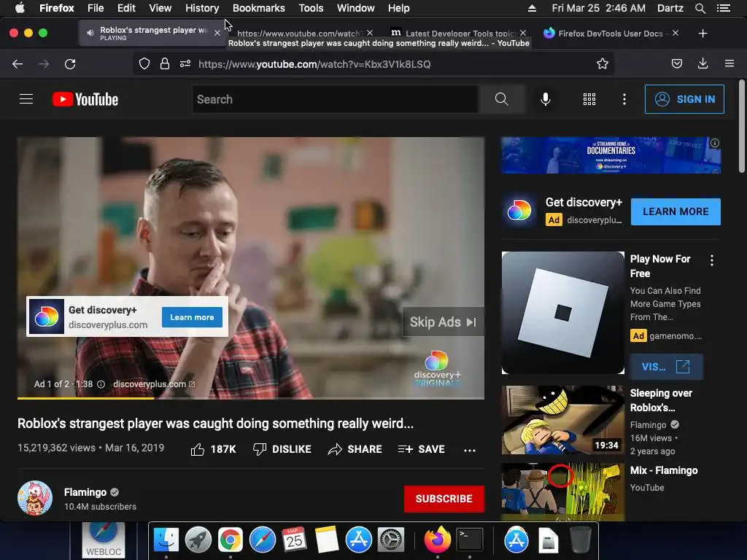Bookmark this page with the star icon

coord(603,64)
